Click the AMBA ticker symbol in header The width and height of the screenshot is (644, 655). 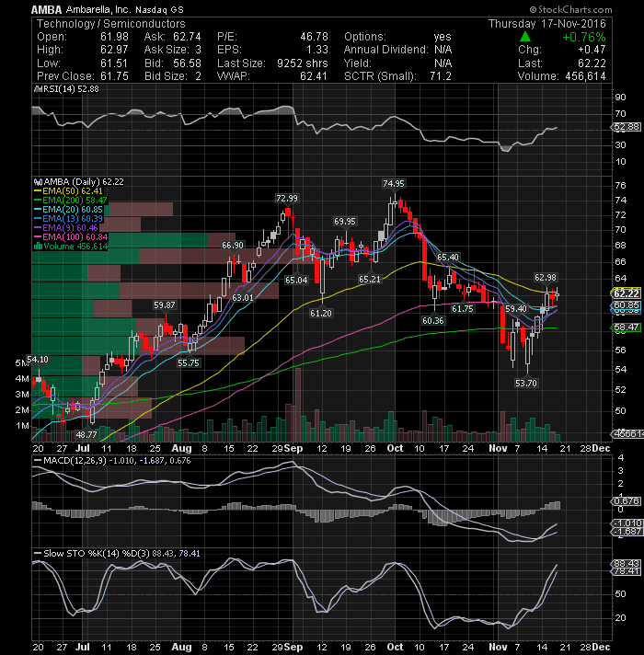click(46, 9)
